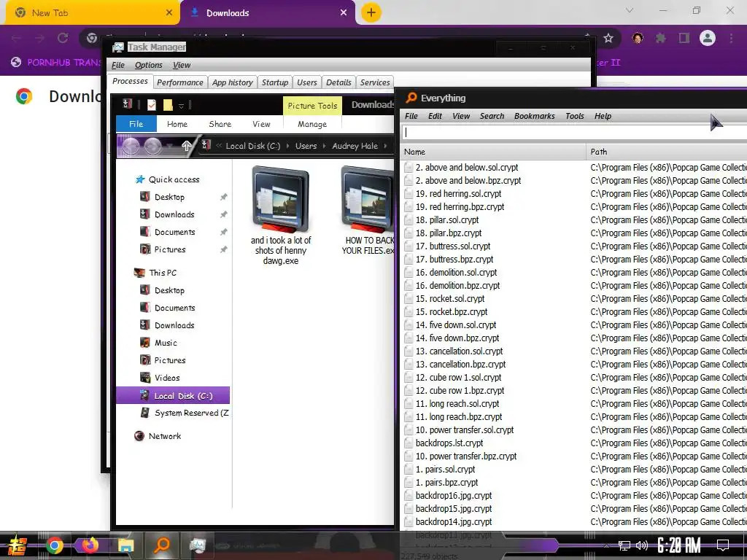Unpin Pictures via its pin icon
Screen dimensions: 747x560
223,249
